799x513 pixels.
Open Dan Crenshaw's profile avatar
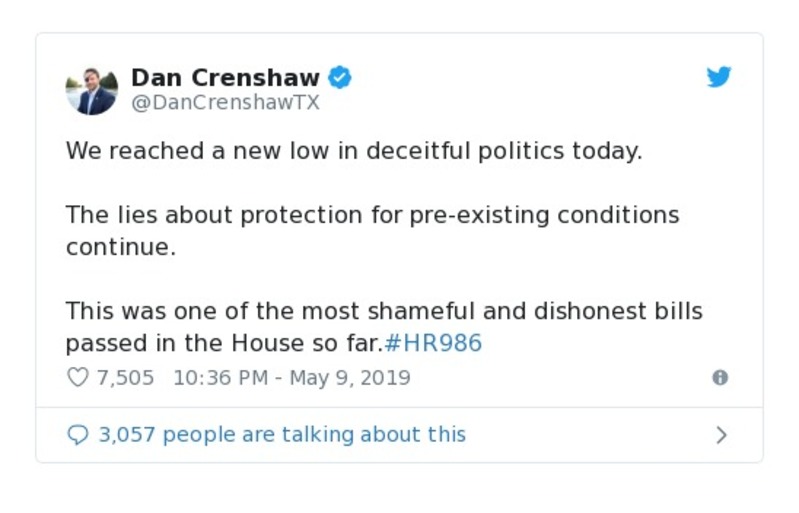(x=91, y=90)
